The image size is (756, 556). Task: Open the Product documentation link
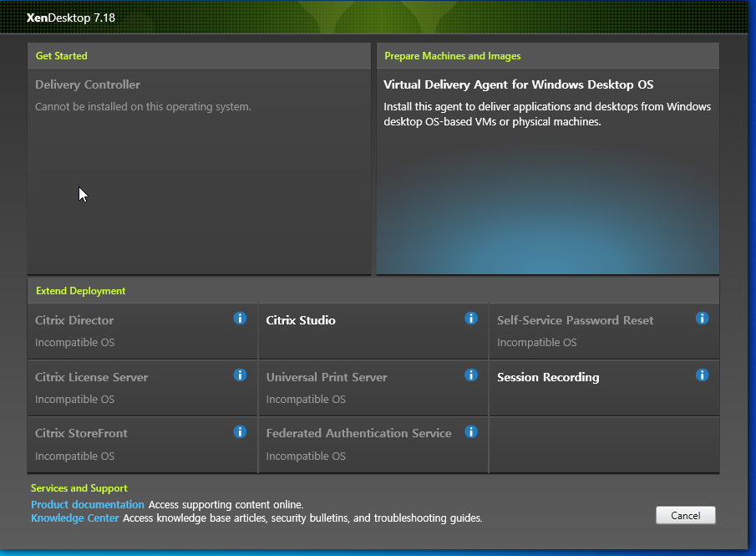[x=87, y=504]
